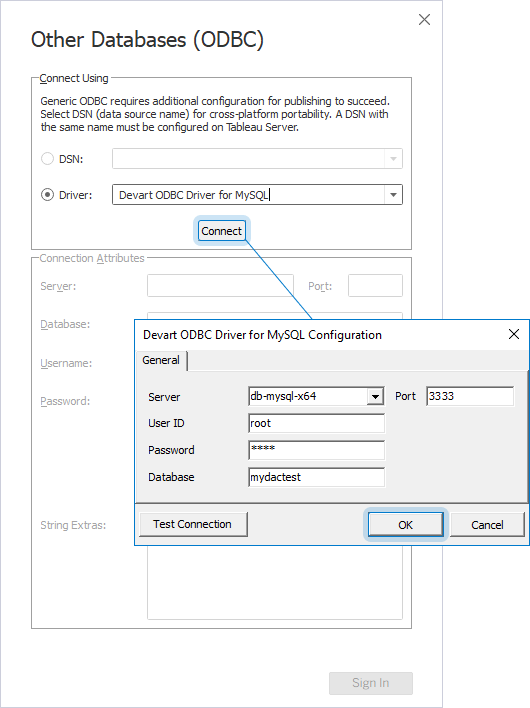Select the DSN radio button
This screenshot has height=708, width=530.
click(47, 159)
